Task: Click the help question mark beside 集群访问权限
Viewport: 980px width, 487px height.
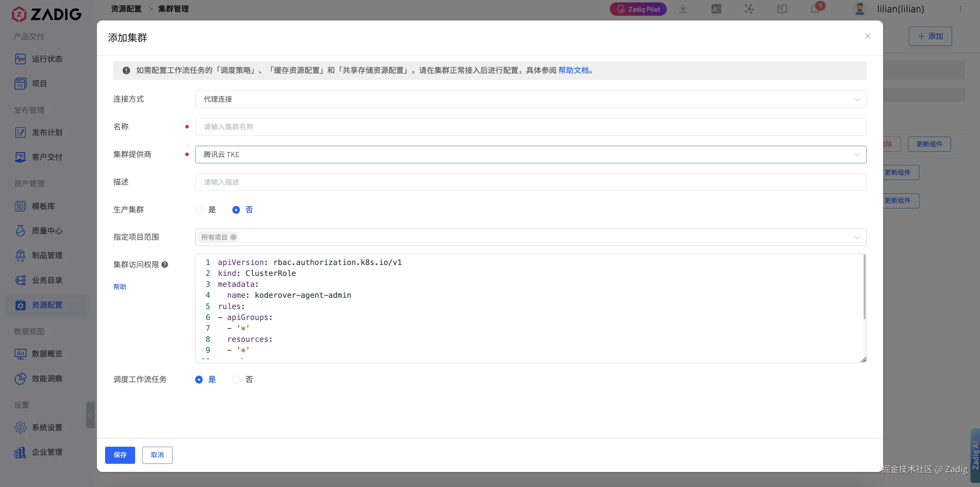Action: click(x=165, y=265)
